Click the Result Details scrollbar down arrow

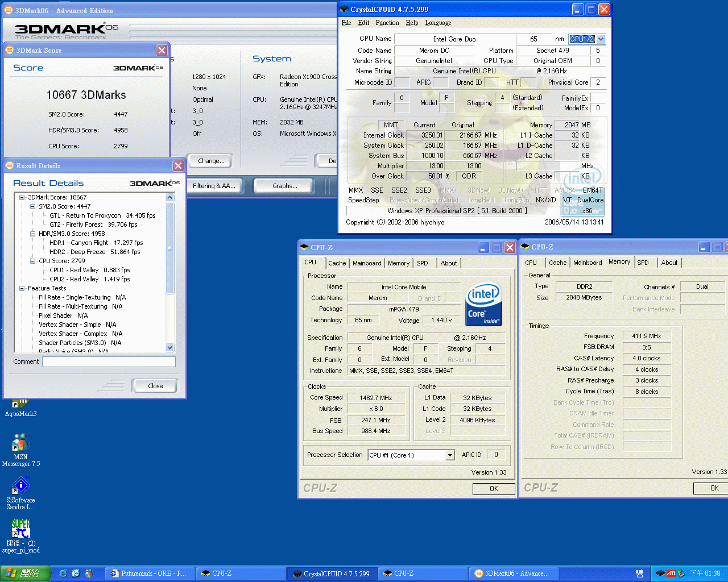(x=169, y=347)
